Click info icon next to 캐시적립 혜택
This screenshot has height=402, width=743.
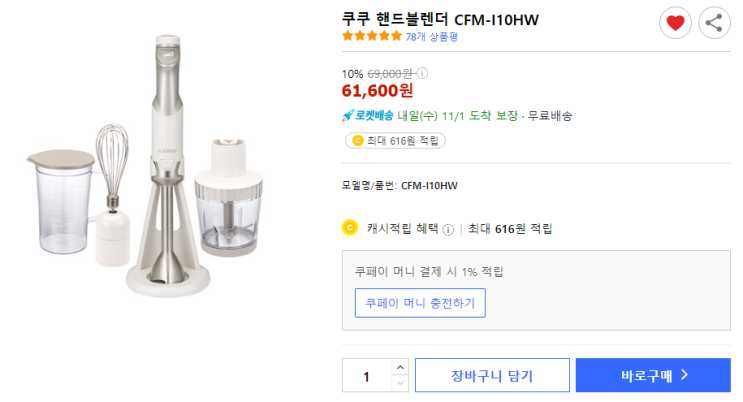pos(448,229)
